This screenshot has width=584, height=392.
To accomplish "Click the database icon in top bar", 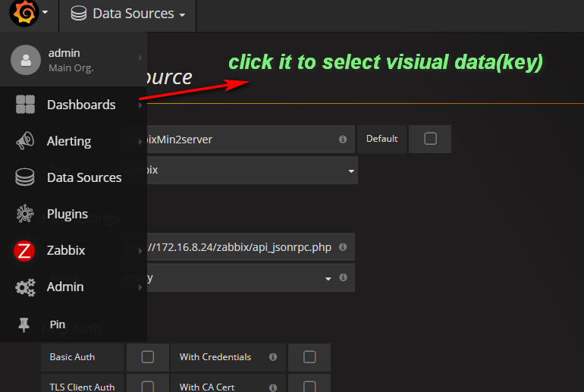I will pos(79,14).
